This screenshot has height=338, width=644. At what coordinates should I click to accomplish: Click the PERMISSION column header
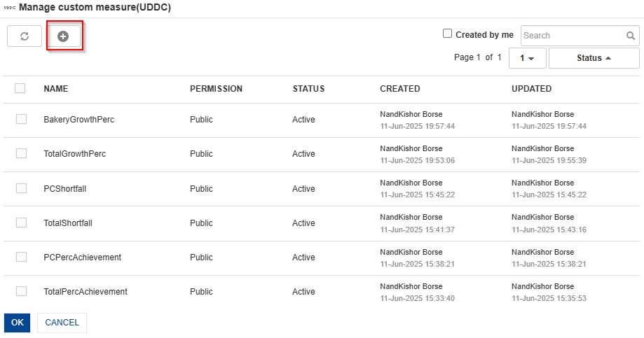coord(216,89)
